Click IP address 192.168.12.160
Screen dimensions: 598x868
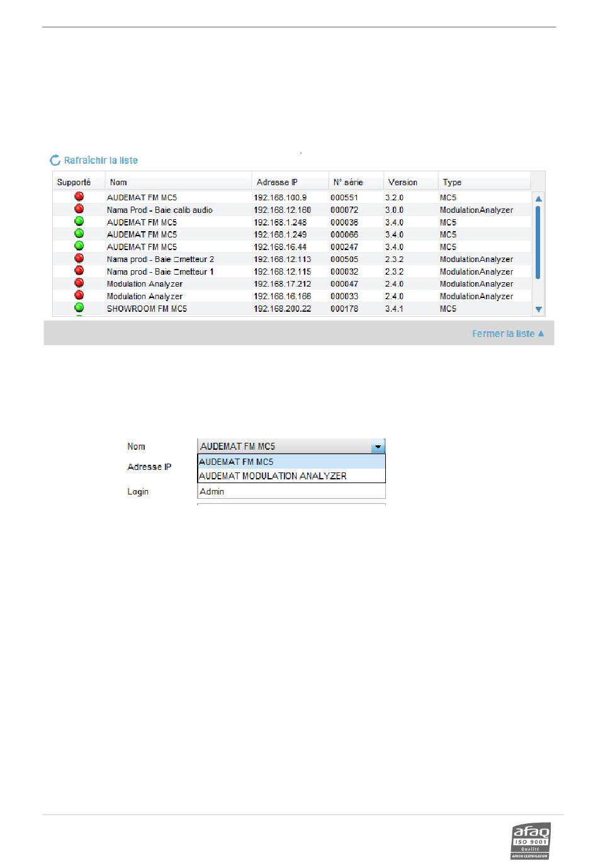click(282, 210)
